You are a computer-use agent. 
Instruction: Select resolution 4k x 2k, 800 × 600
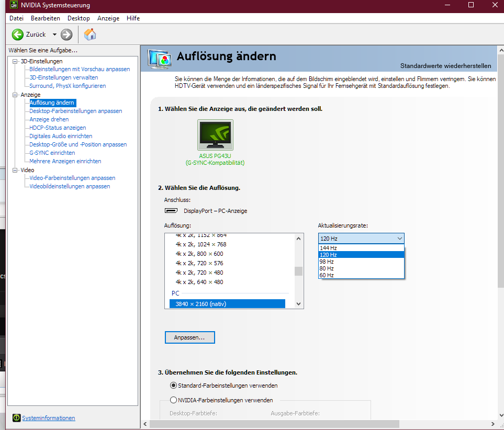pos(199,254)
